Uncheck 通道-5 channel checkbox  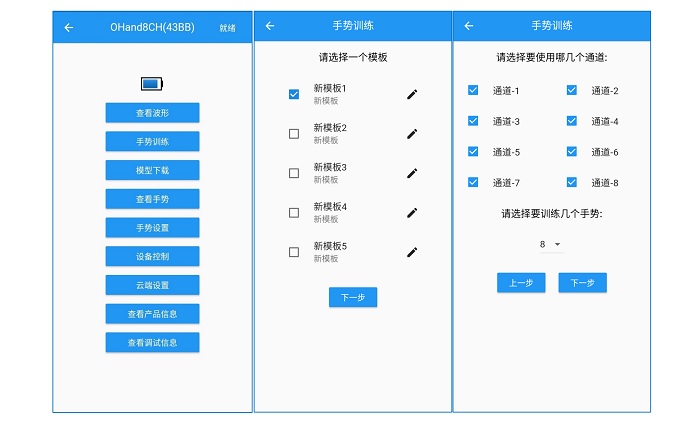(473, 151)
